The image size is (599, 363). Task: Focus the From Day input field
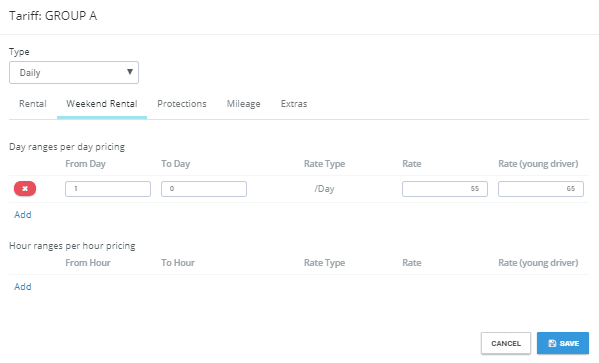point(108,189)
